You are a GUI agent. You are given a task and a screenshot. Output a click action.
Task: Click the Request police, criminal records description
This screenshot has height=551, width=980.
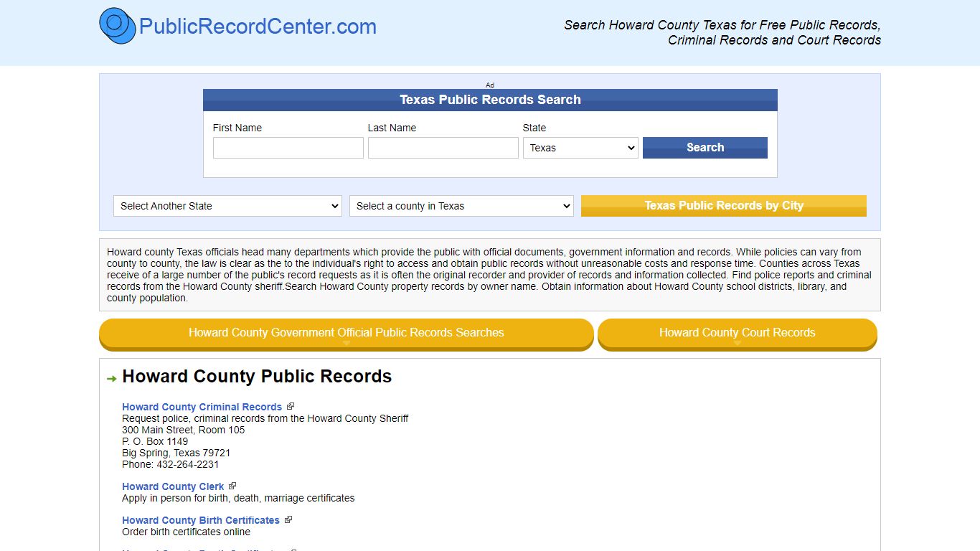(265, 418)
